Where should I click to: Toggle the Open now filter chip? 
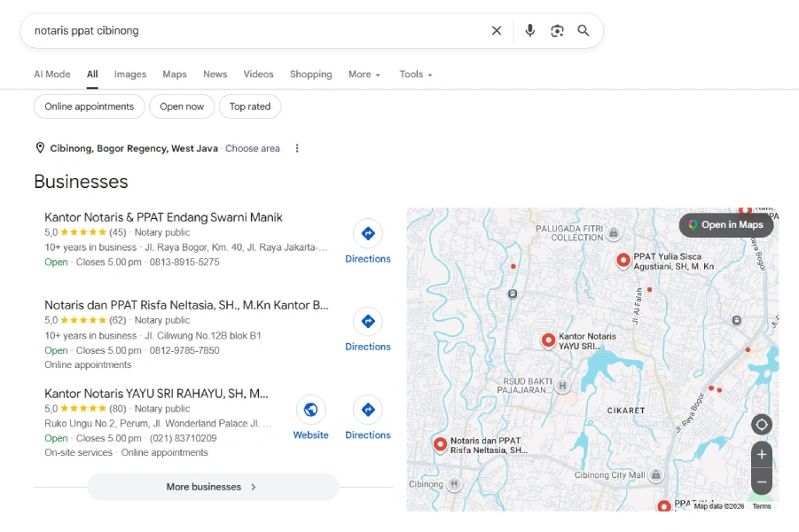[182, 106]
